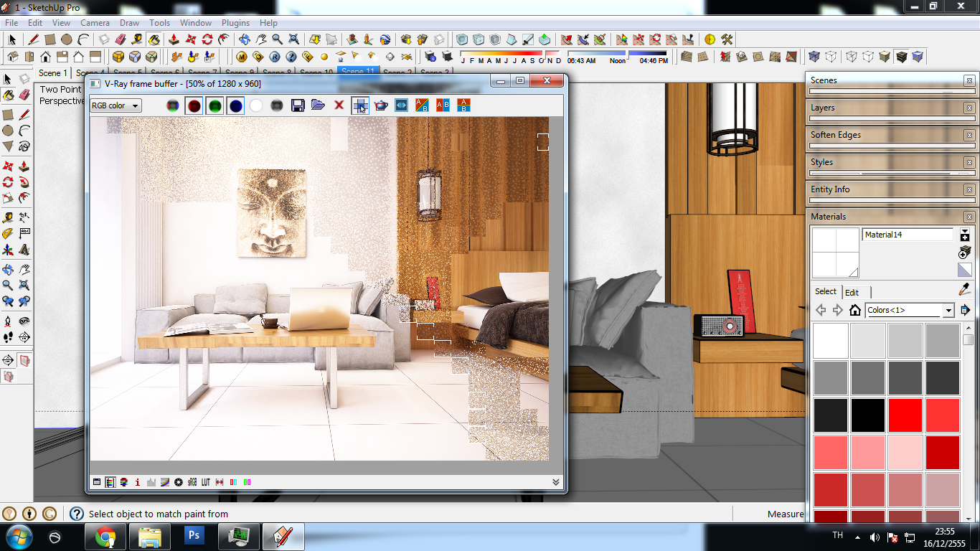Open Colors<1> material library dropdown

pos(910,310)
